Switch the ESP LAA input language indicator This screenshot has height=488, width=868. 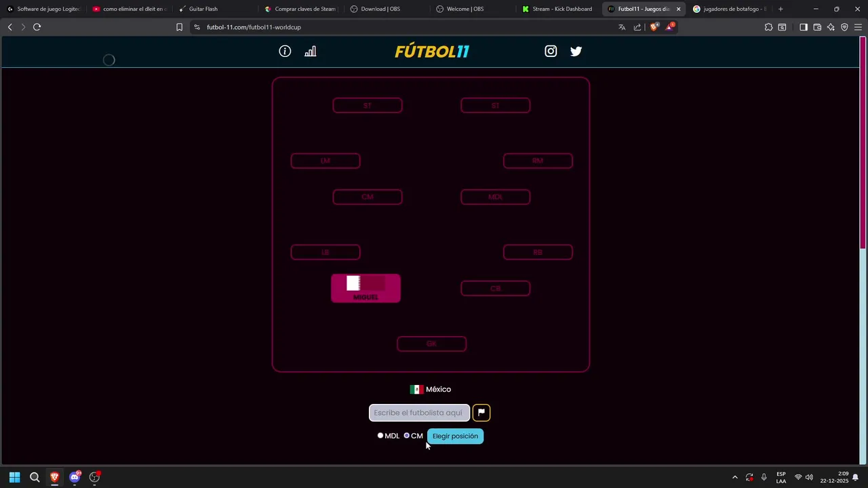[x=781, y=477]
